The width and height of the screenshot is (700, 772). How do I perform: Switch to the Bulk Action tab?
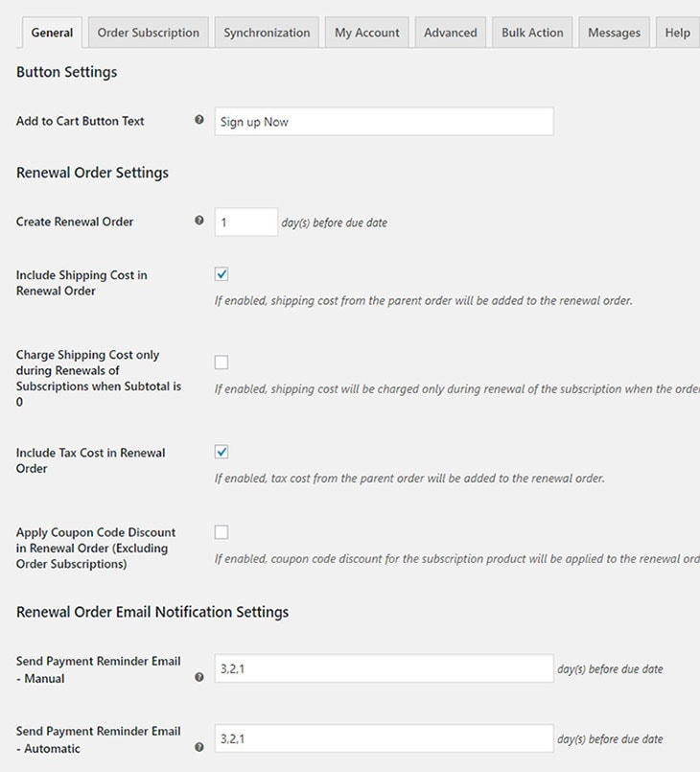[x=532, y=33]
